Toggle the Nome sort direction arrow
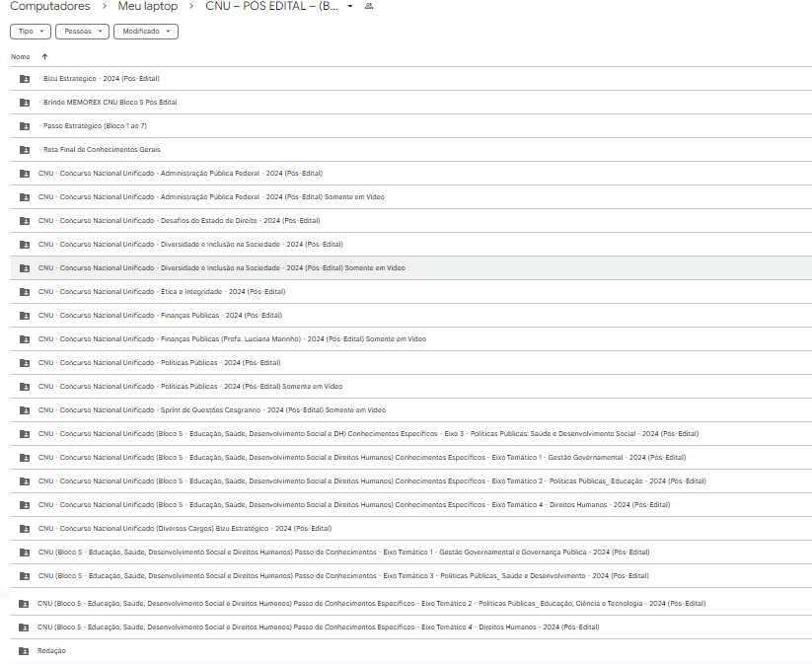This screenshot has width=812, height=664. (x=44, y=57)
